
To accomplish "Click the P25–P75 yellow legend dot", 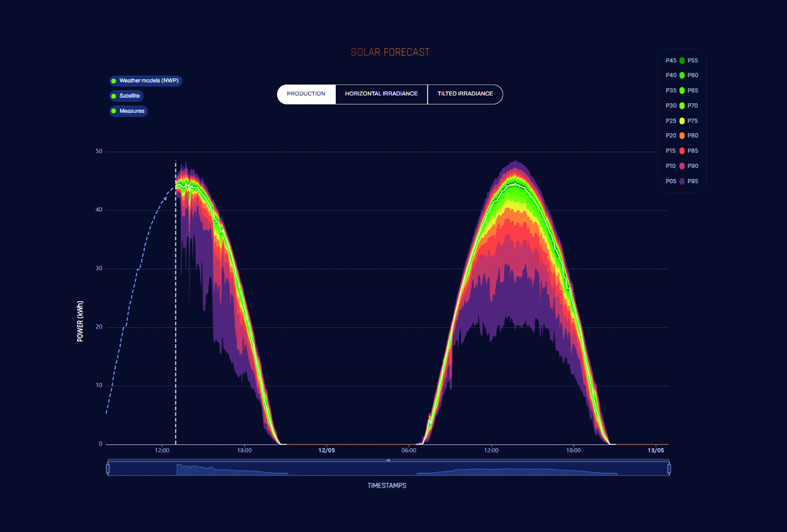I will pyautogui.click(x=682, y=121).
